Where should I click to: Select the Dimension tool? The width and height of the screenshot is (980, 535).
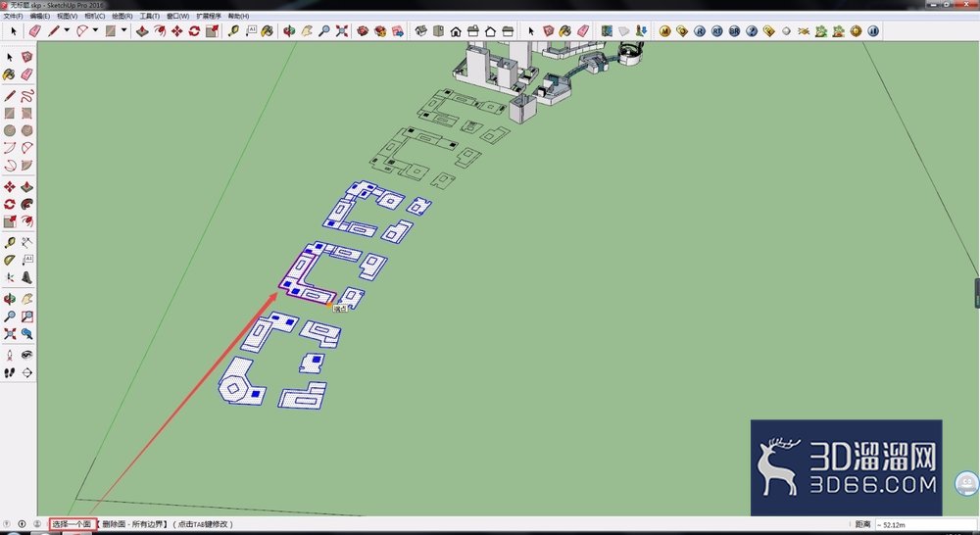26,242
